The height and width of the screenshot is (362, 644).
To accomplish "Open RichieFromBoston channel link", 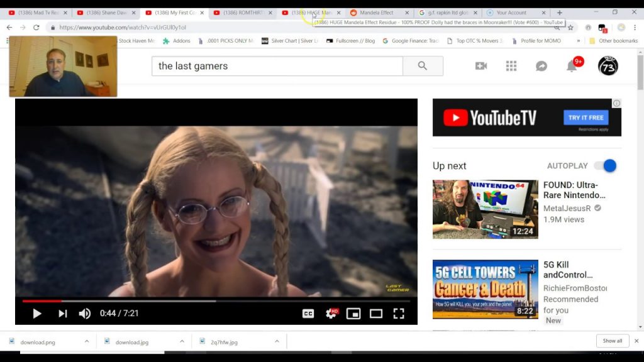I will (x=575, y=288).
